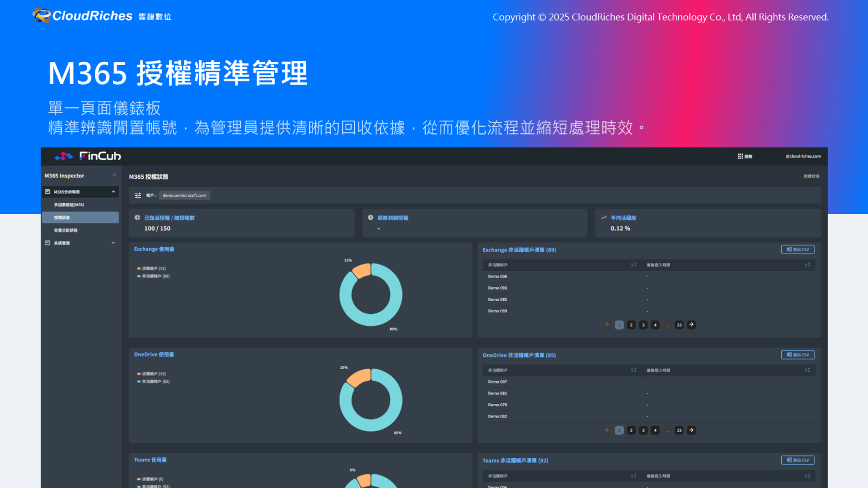Open the demo.onmicrosoft.com account selector
868x488 pixels.
tap(184, 195)
